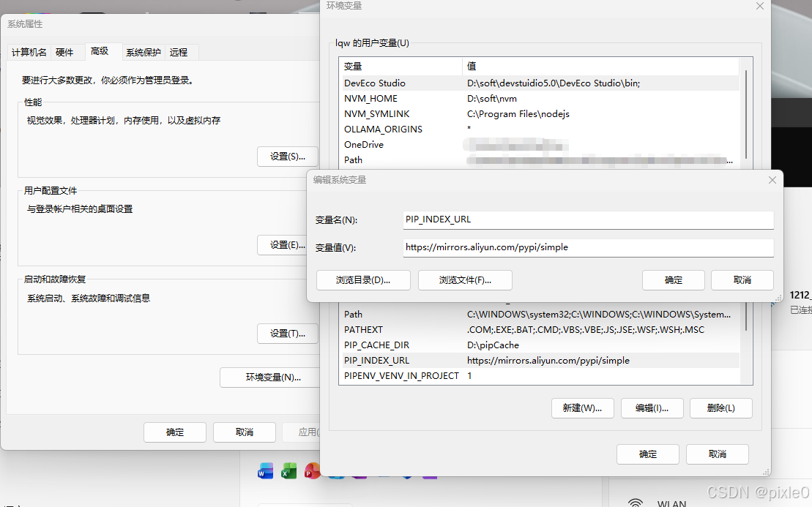Click 删除(L) for system variables

tap(721, 408)
